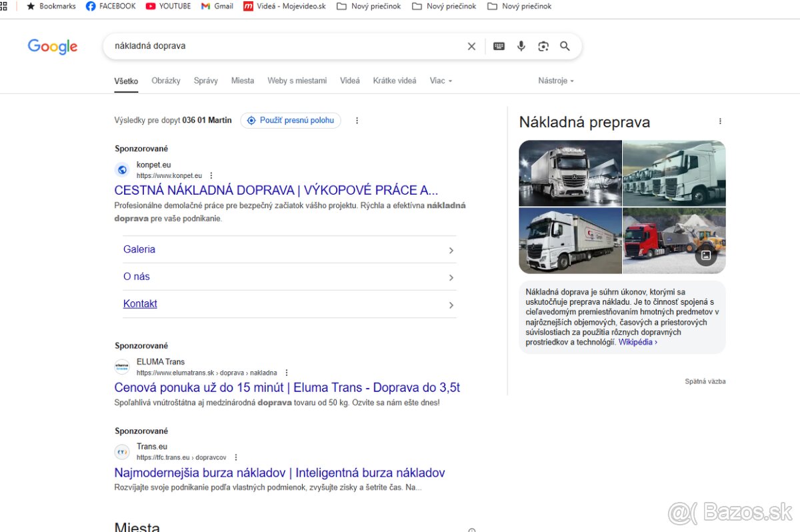Open the O nás sitelink
The image size is (800, 532).
point(137,277)
